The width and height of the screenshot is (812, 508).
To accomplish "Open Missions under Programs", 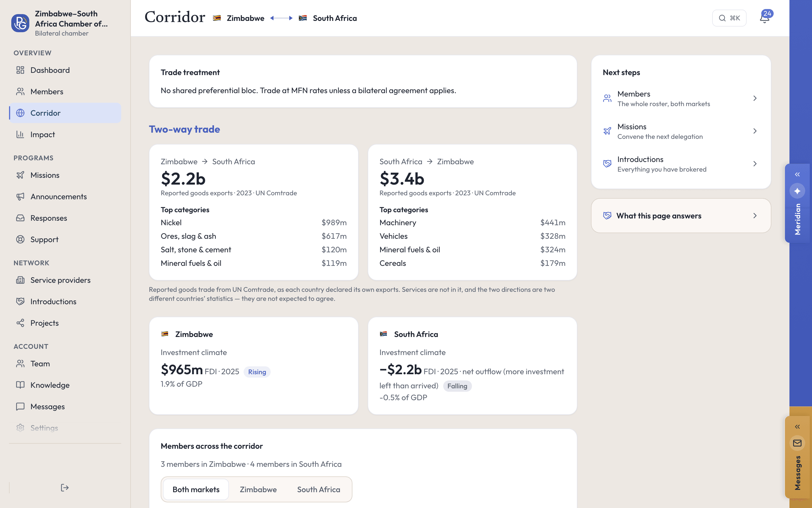I will [65, 175].
